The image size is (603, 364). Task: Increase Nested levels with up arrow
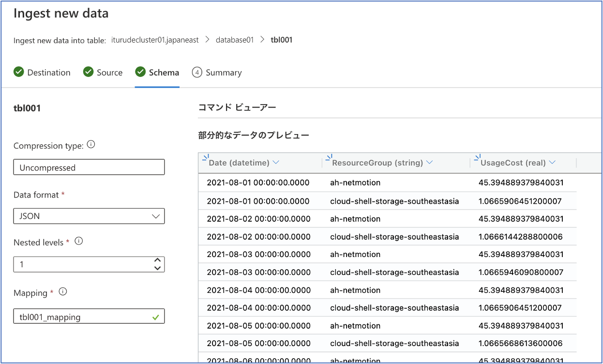(157, 261)
